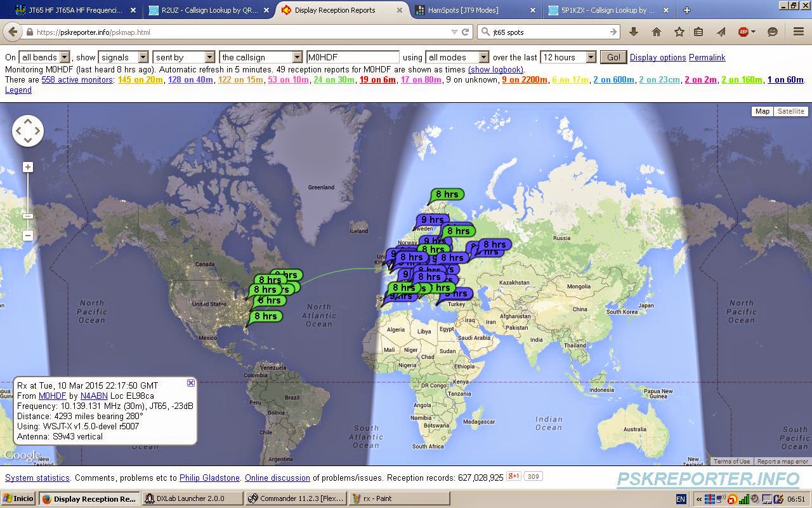Zoom out the map with minus button
Viewport: 812px width, 508px height.
pos(28,236)
